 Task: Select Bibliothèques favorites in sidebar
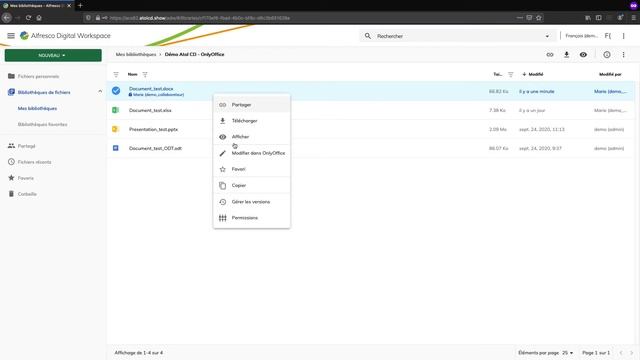click(x=42, y=124)
